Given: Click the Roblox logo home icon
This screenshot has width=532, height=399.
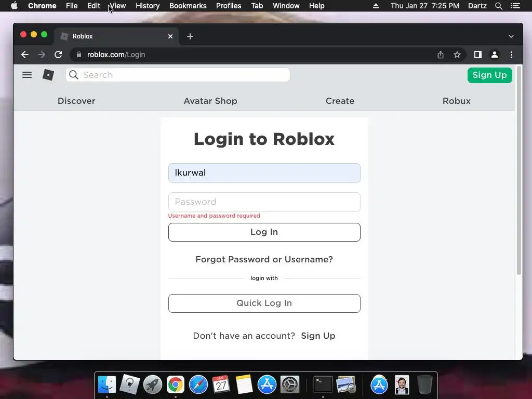Looking at the screenshot, I should [x=48, y=75].
